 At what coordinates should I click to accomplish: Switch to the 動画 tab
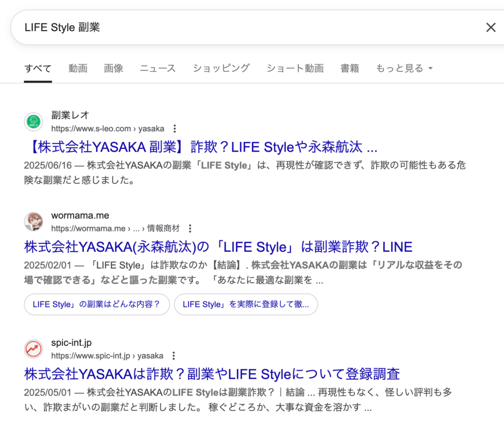pos(78,68)
